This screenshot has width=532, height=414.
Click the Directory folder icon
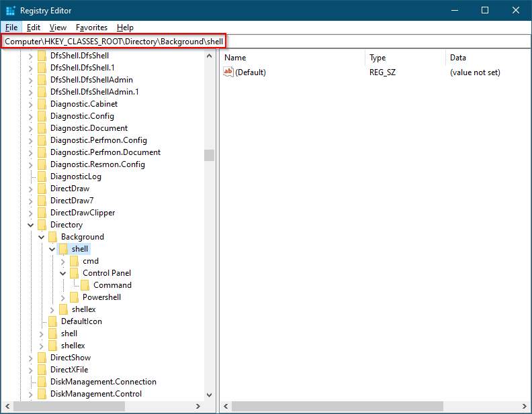pos(42,225)
